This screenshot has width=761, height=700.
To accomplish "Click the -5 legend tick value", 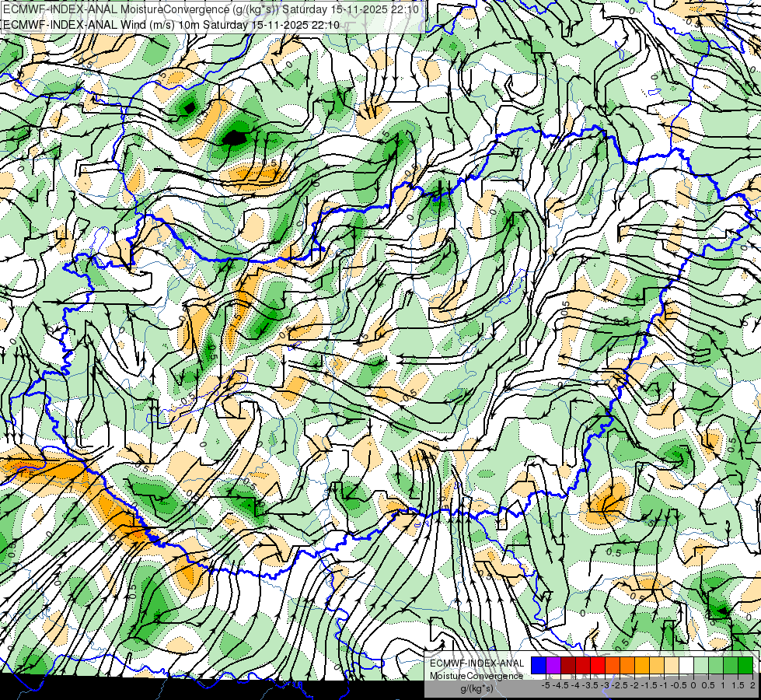I will 546,685.
